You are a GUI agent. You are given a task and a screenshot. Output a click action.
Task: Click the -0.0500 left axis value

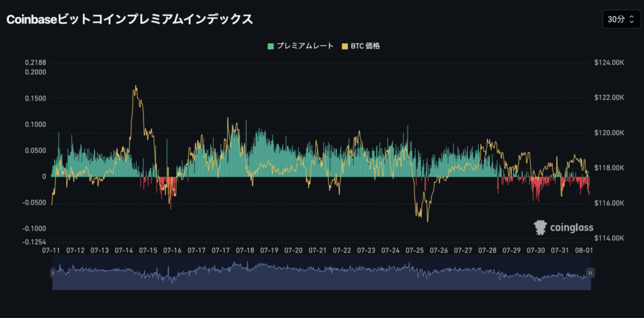coord(35,202)
